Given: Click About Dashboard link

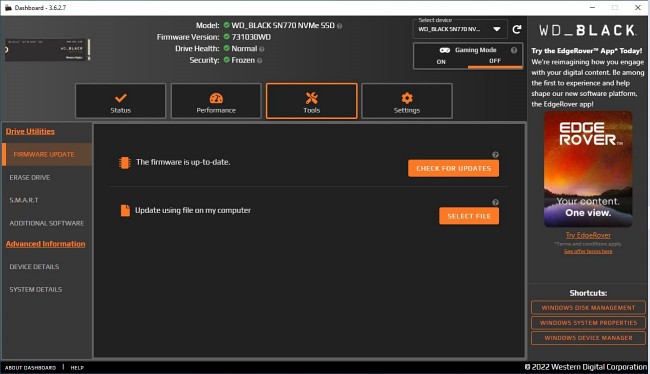Looking at the screenshot, I should (30, 368).
